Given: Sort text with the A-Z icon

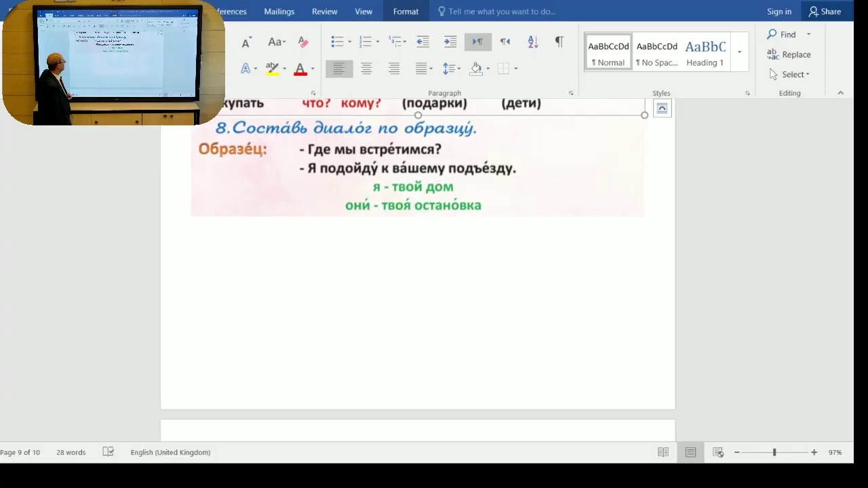Looking at the screenshot, I should (532, 42).
